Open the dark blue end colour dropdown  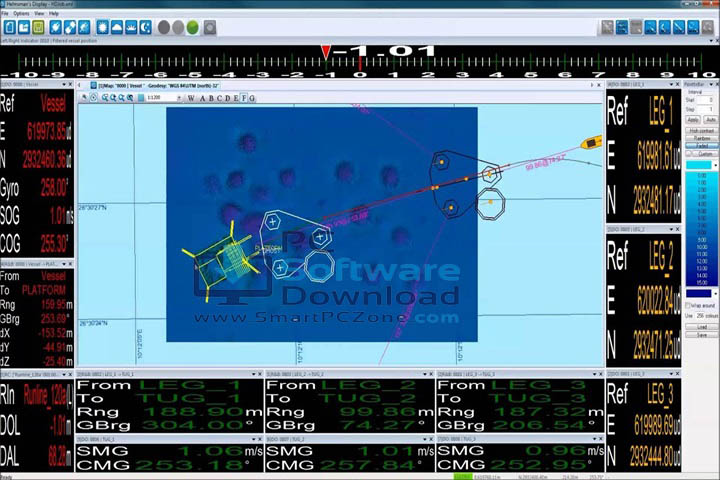point(715,293)
